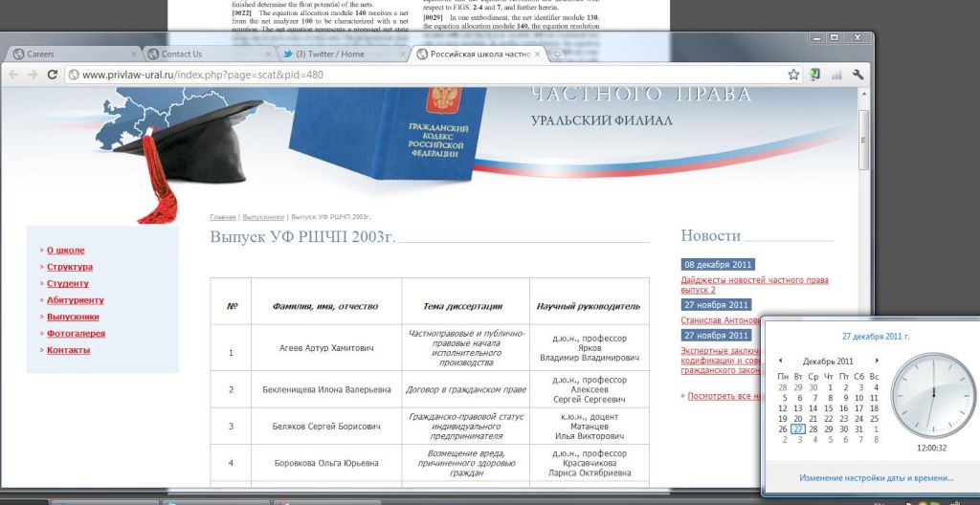
Task: Click the Посмотреть все новости link
Action: point(725,396)
